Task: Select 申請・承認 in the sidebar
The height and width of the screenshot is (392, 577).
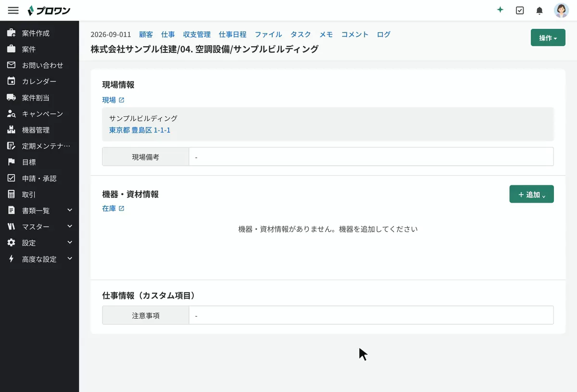Action: (x=39, y=178)
